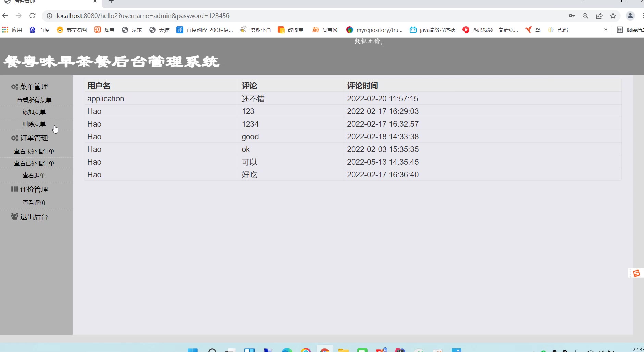This screenshot has width=644, height=352.
Task: Open the zoom magnifier in address bar
Action: (x=585, y=16)
